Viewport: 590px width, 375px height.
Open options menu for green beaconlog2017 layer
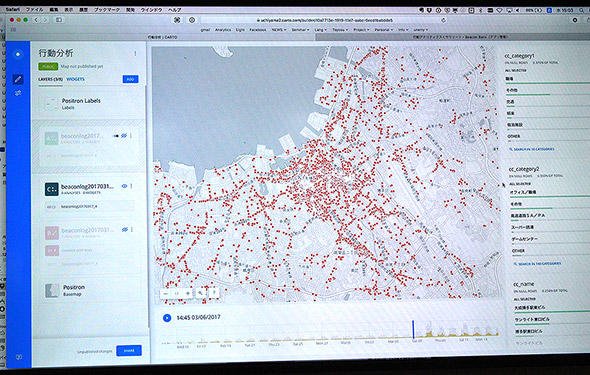pyautogui.click(x=131, y=135)
